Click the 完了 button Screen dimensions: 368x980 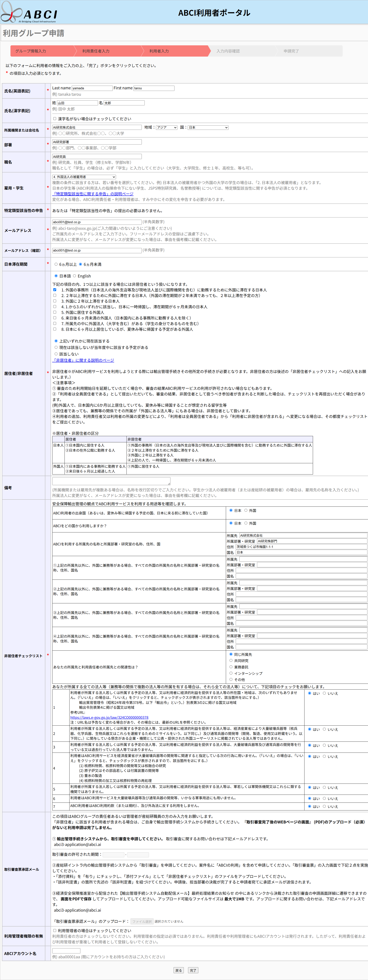[x=193, y=971]
